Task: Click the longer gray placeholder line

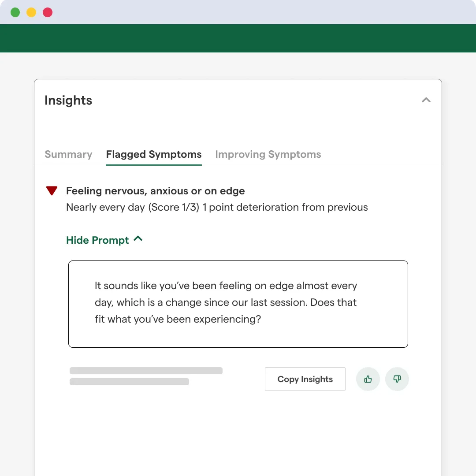Action: point(146,371)
